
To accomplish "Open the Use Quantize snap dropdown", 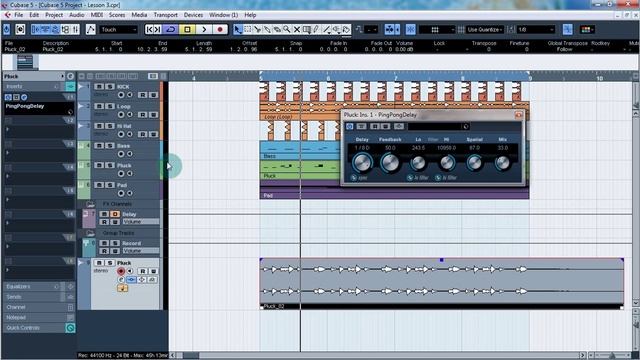I will click(x=484, y=29).
